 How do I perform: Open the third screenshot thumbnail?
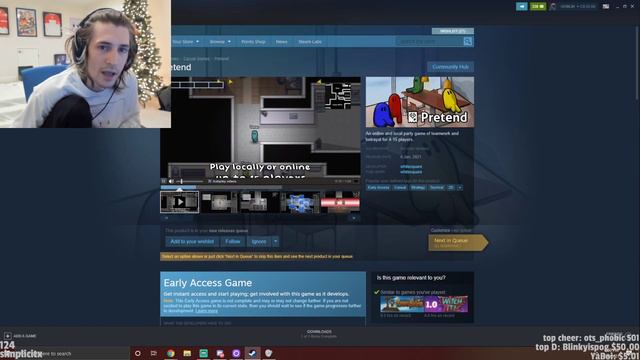(x=260, y=202)
